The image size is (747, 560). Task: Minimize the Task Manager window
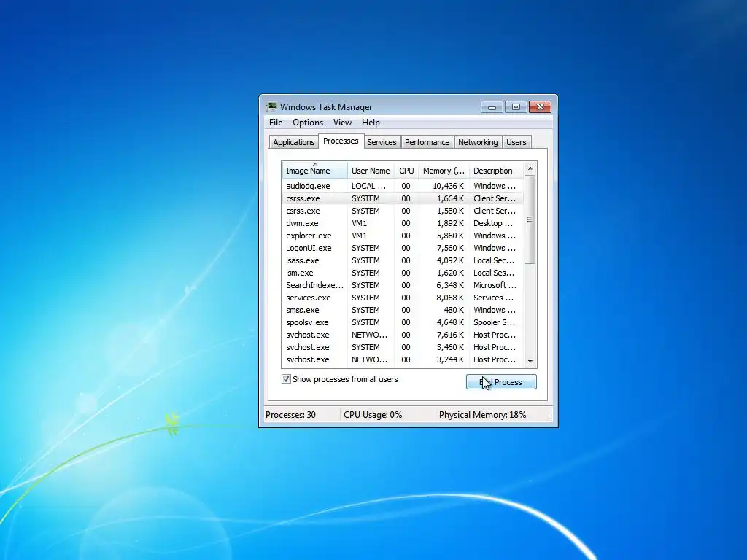pyautogui.click(x=492, y=107)
